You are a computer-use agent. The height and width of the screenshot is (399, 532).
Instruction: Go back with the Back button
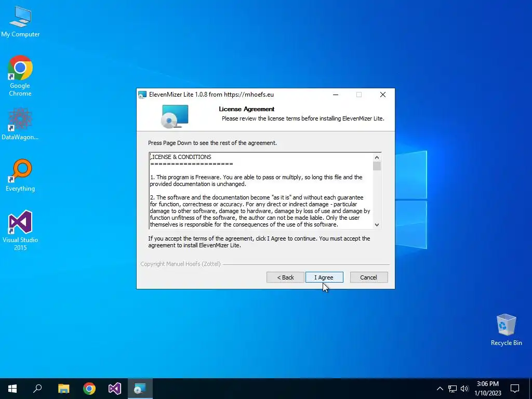click(285, 277)
